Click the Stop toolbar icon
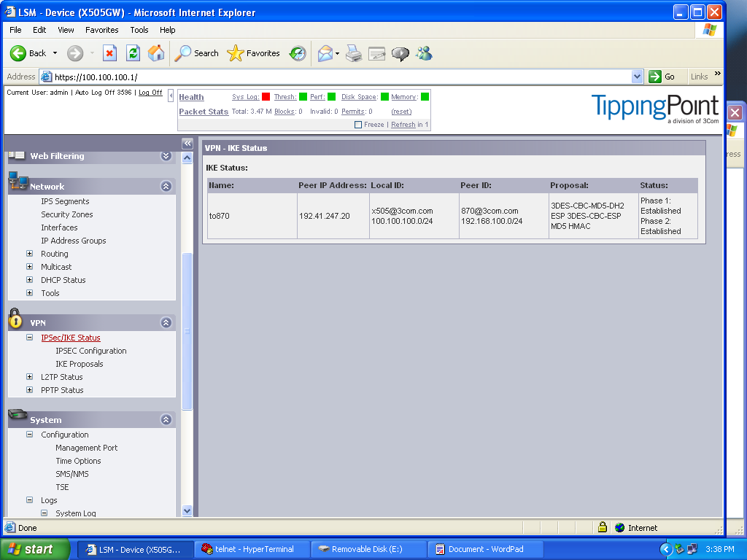747x560 pixels. click(x=109, y=53)
